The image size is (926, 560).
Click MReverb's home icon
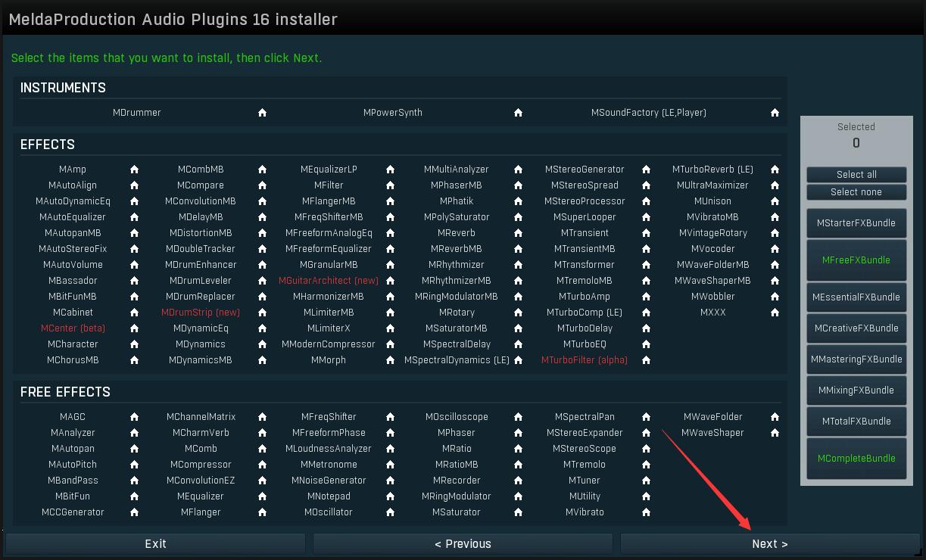518,232
